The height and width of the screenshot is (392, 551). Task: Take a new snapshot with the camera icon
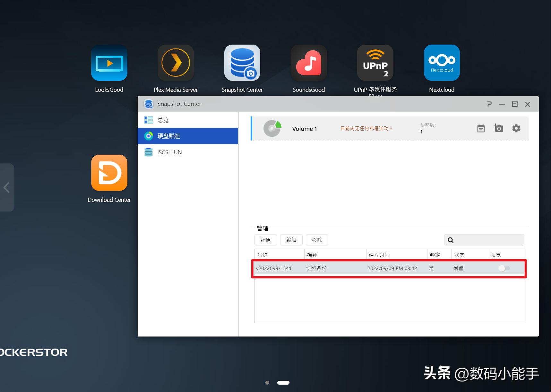click(498, 128)
